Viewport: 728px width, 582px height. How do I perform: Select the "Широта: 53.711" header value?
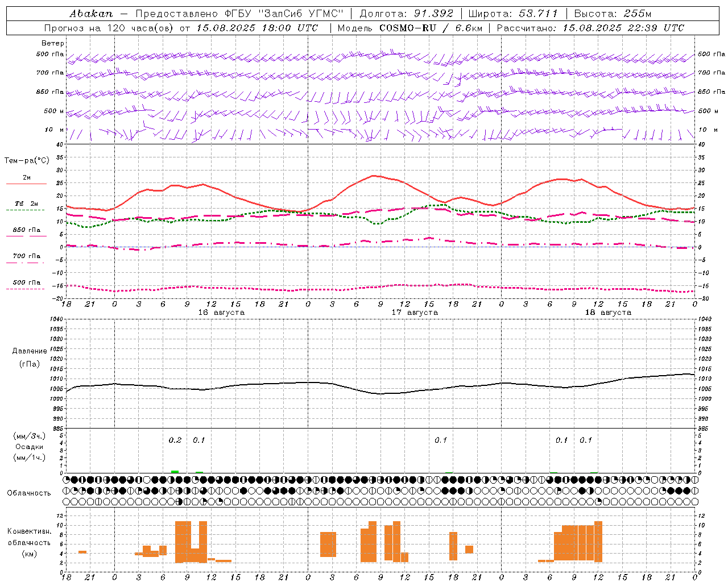pos(513,14)
